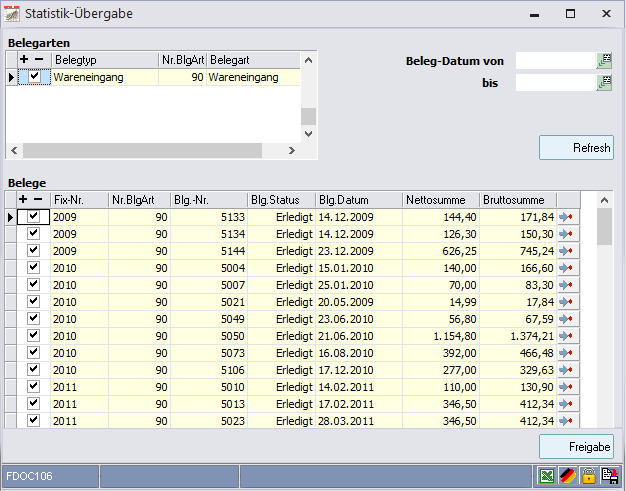Sort by Blg.Datum column header

click(x=359, y=200)
